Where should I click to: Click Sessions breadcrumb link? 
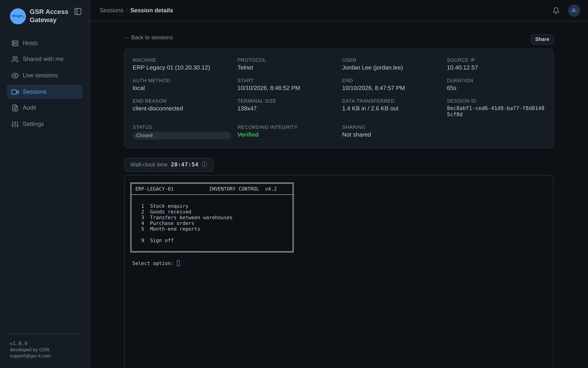[111, 10]
